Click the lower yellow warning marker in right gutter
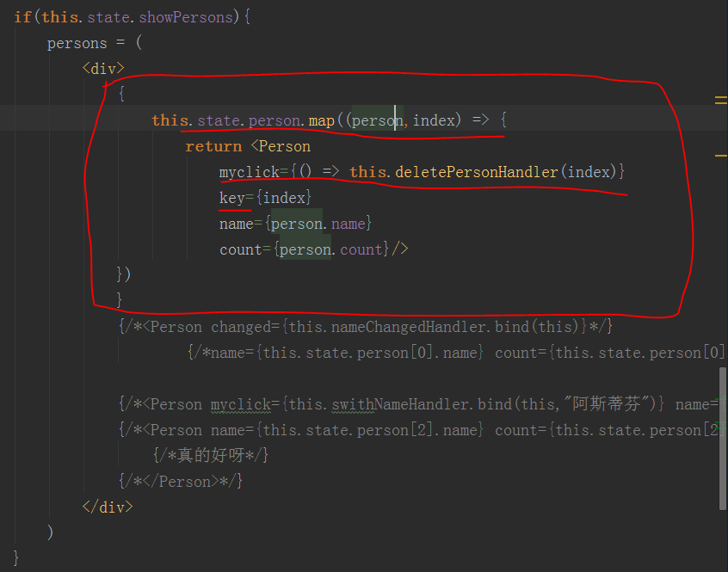The image size is (728, 572). coord(720,155)
